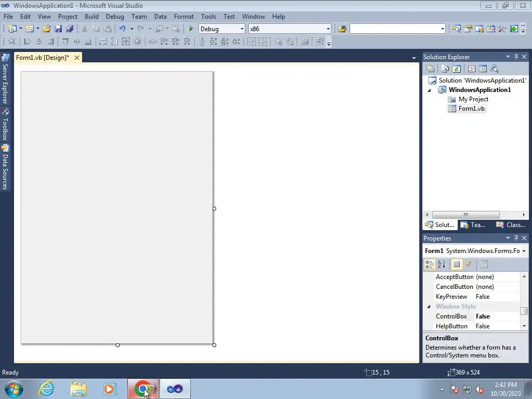Image resolution: width=532 pixels, height=399 pixels.
Task: Click Make Same Width layout icon
Action: (103, 42)
